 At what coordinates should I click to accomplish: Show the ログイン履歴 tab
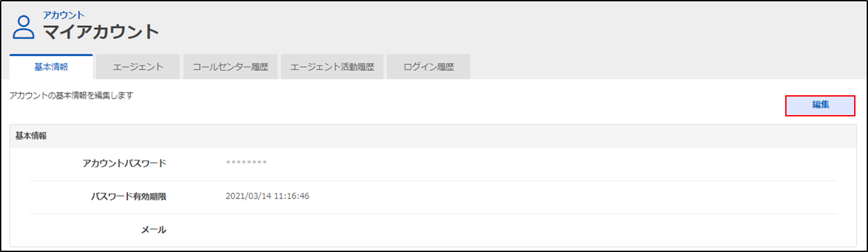click(x=428, y=67)
